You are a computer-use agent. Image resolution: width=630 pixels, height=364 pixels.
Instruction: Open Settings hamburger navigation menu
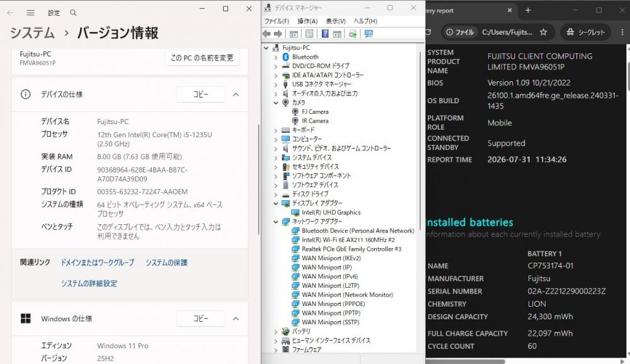coord(30,13)
